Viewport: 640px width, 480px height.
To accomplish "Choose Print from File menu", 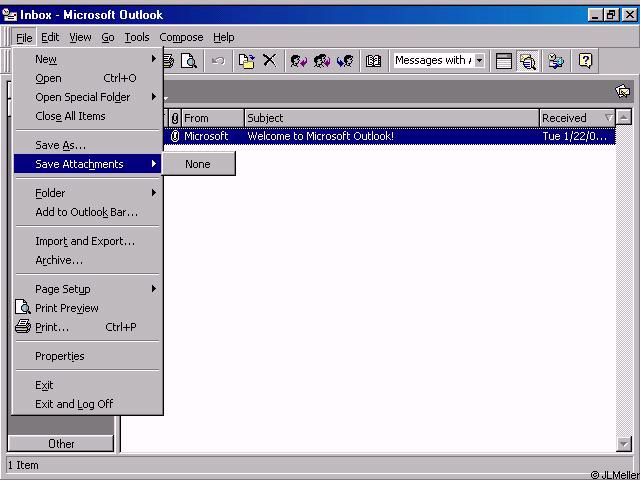I will 87,327.
